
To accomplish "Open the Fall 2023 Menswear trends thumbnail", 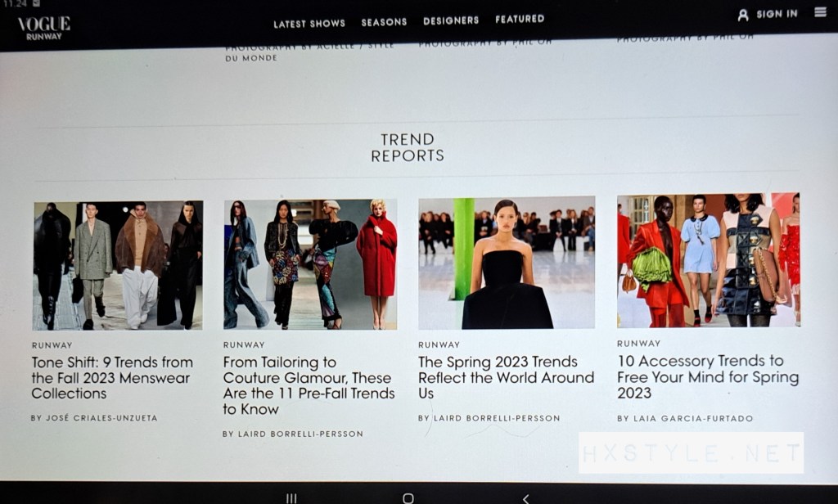I will (118, 265).
